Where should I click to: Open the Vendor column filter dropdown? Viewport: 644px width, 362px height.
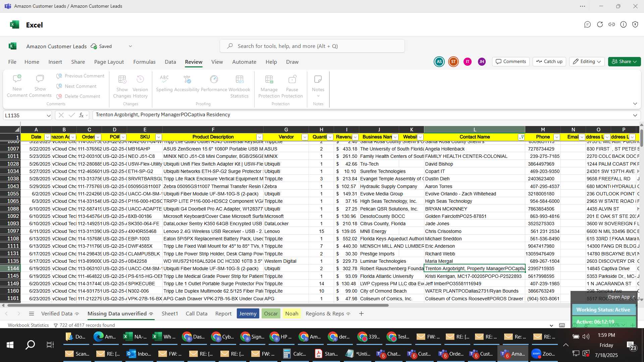(x=305, y=137)
